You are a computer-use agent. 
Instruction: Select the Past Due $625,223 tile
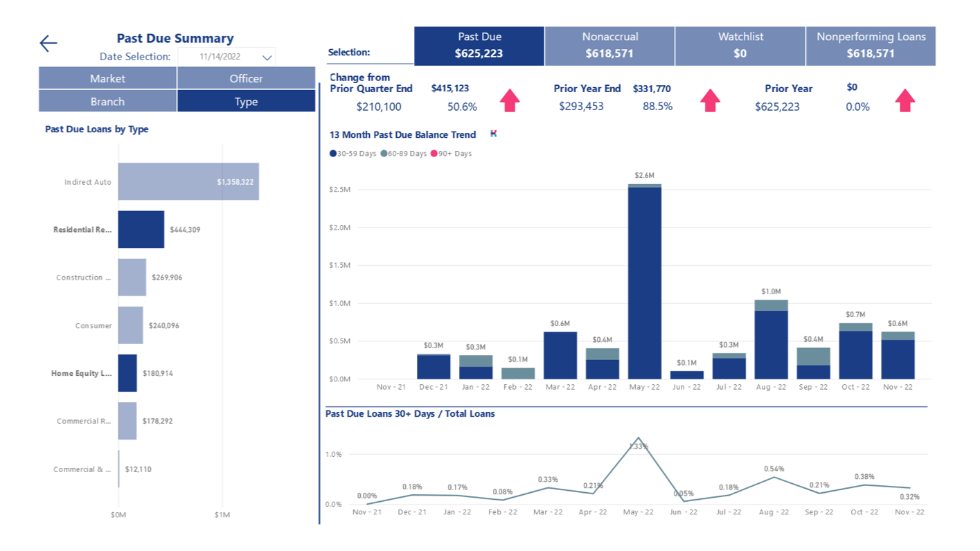coord(479,46)
